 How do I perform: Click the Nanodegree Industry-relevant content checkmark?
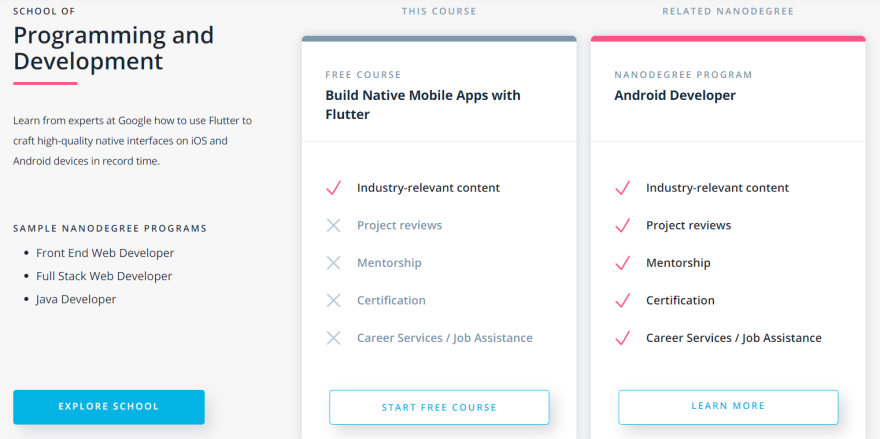[x=622, y=188]
